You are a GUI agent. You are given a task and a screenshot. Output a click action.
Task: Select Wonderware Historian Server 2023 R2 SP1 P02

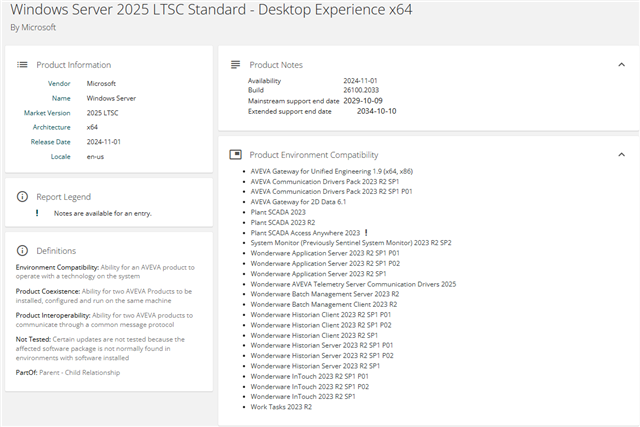pyautogui.click(x=322, y=356)
